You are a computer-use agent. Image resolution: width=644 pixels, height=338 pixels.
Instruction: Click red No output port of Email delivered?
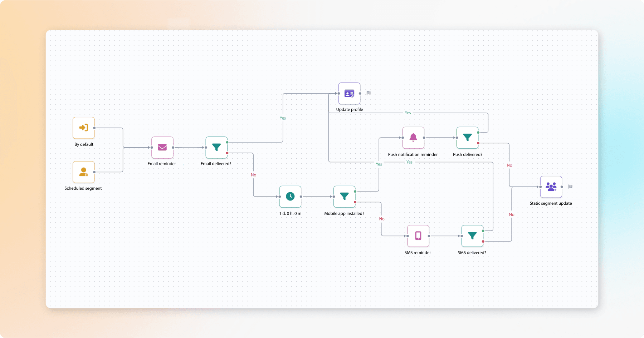click(x=227, y=153)
